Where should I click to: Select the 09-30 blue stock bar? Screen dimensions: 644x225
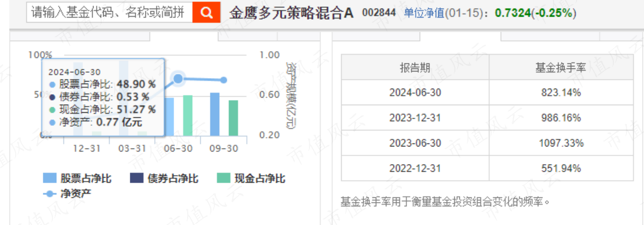[215, 114]
